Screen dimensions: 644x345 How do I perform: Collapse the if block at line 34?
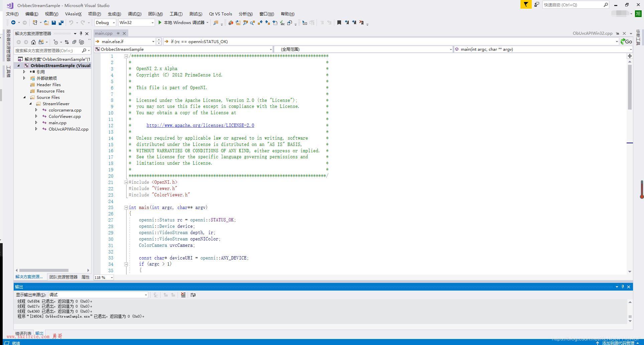(x=126, y=264)
